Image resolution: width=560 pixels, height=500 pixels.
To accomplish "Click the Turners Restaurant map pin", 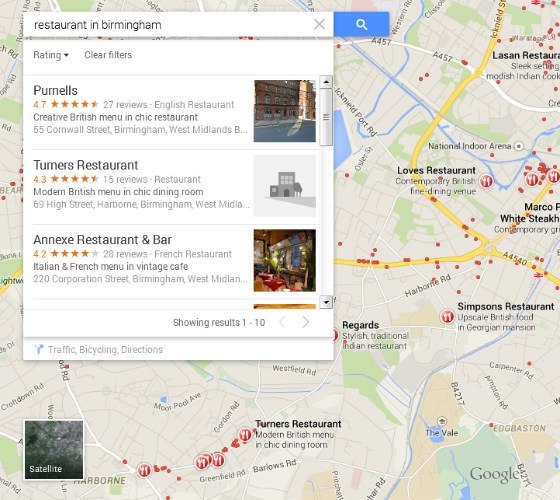I will point(245,435).
